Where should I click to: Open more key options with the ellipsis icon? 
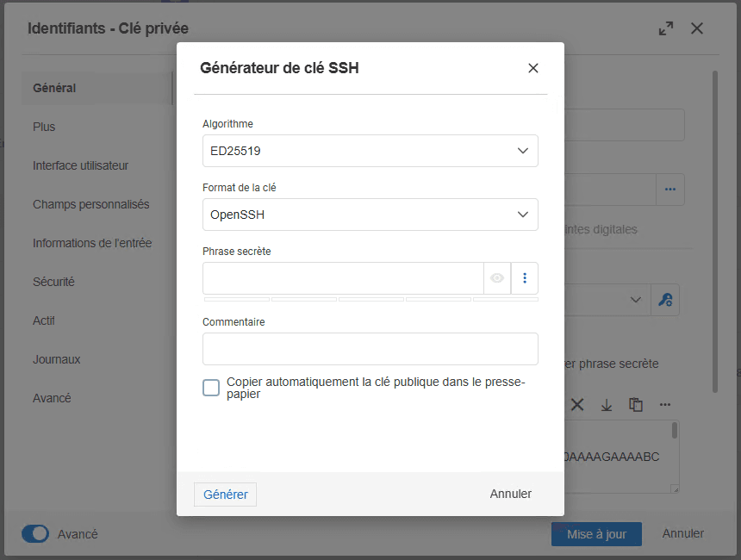coord(665,404)
